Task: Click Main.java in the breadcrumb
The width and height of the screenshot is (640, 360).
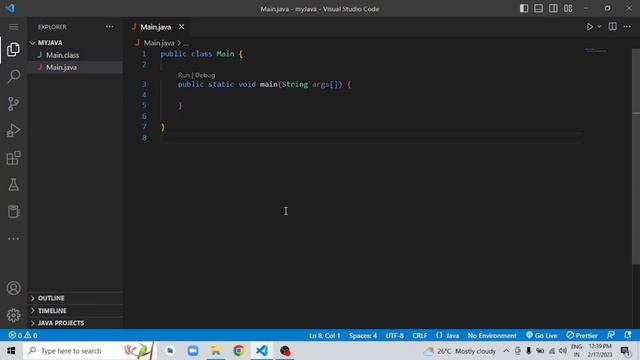Action: 159,43
